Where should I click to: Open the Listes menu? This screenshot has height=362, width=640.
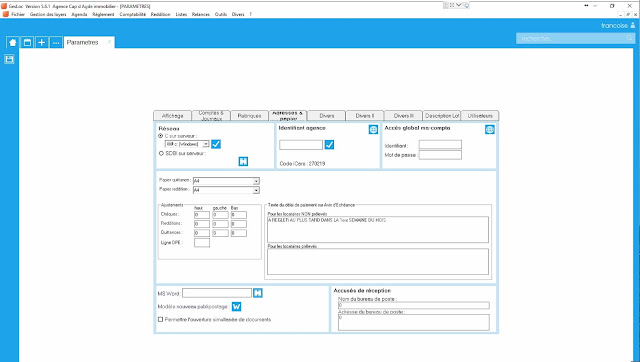pos(181,14)
